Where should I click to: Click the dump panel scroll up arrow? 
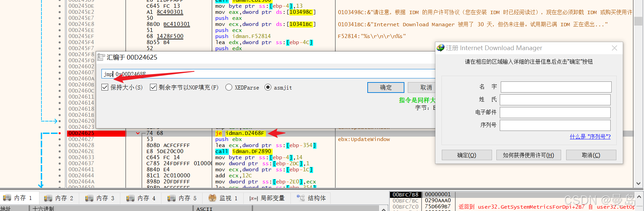[384, 209]
